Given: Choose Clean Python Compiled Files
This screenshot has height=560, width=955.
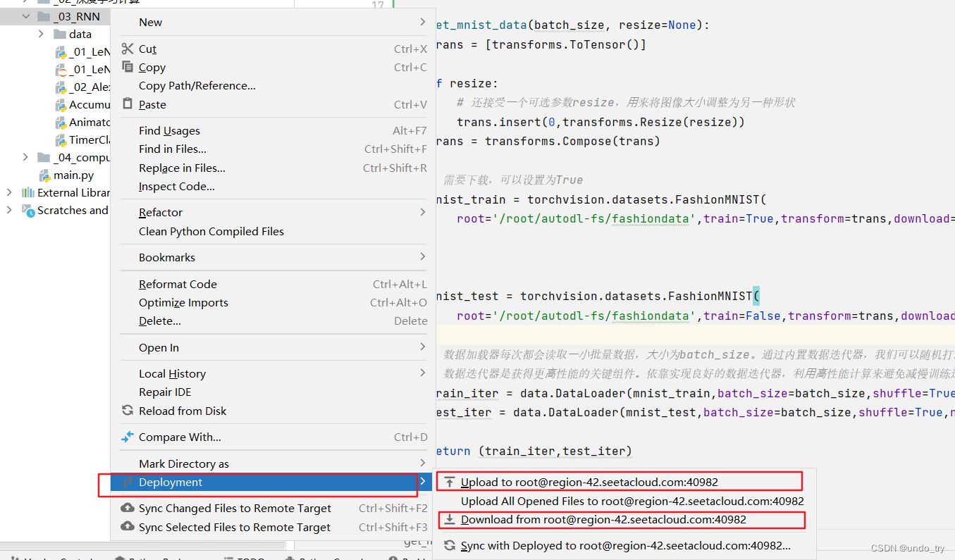Looking at the screenshot, I should tap(273, 231).
